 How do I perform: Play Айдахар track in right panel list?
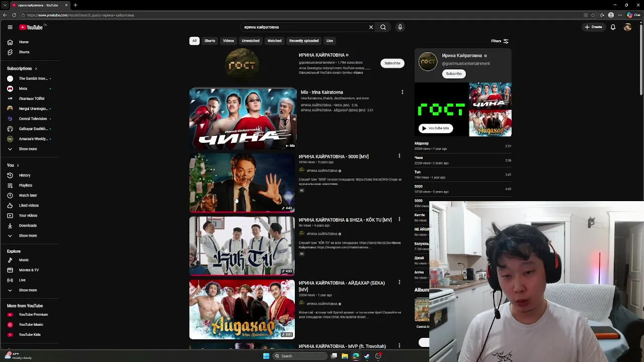pyautogui.click(x=462, y=146)
